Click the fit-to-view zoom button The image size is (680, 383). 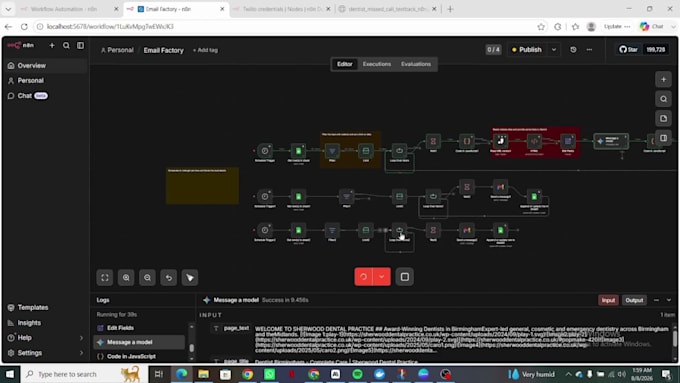[105, 278]
